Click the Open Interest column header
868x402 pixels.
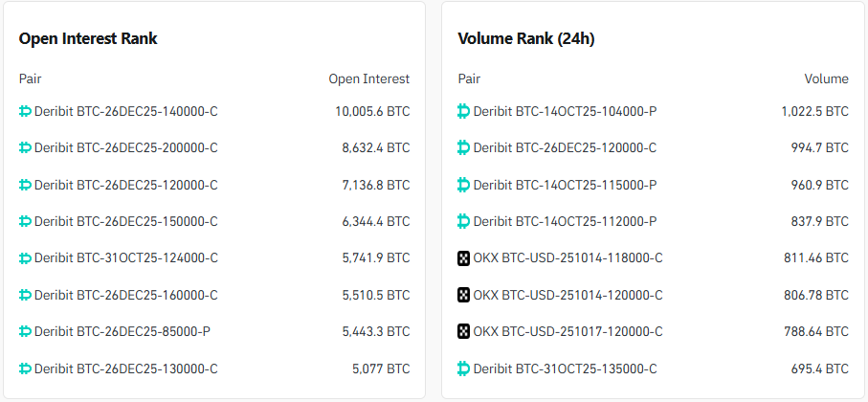(x=368, y=78)
